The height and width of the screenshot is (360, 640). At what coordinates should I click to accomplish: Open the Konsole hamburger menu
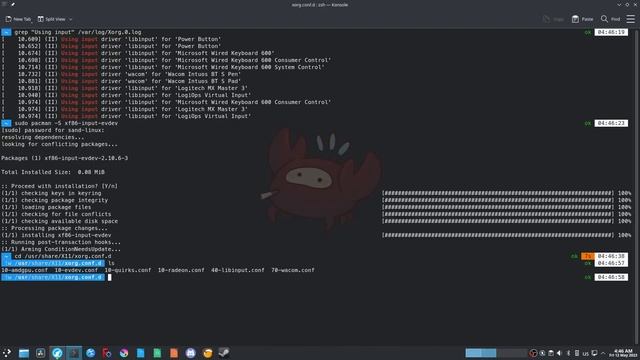pos(631,19)
